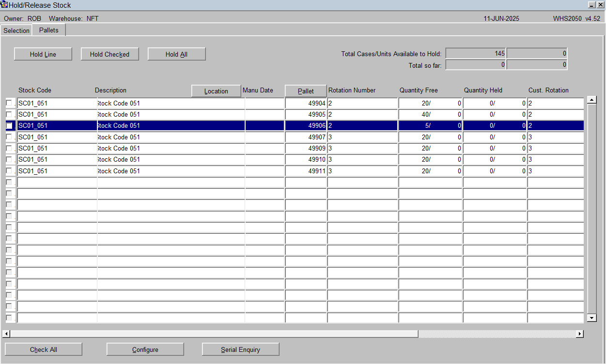
Task: Click the Hold All button
Action: coord(176,54)
